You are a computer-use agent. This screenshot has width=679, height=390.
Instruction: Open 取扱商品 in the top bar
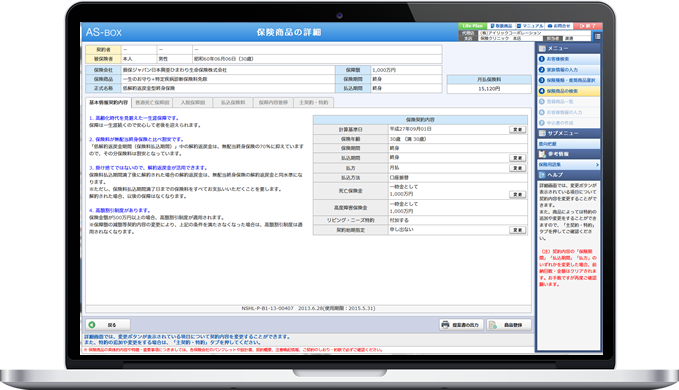pyautogui.click(x=501, y=26)
